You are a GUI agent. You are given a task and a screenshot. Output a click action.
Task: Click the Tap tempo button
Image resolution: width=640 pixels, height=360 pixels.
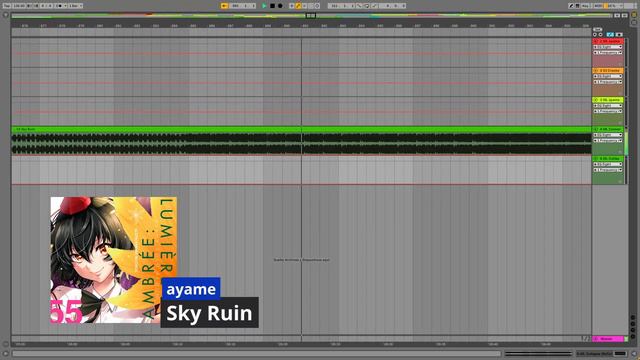7,6
